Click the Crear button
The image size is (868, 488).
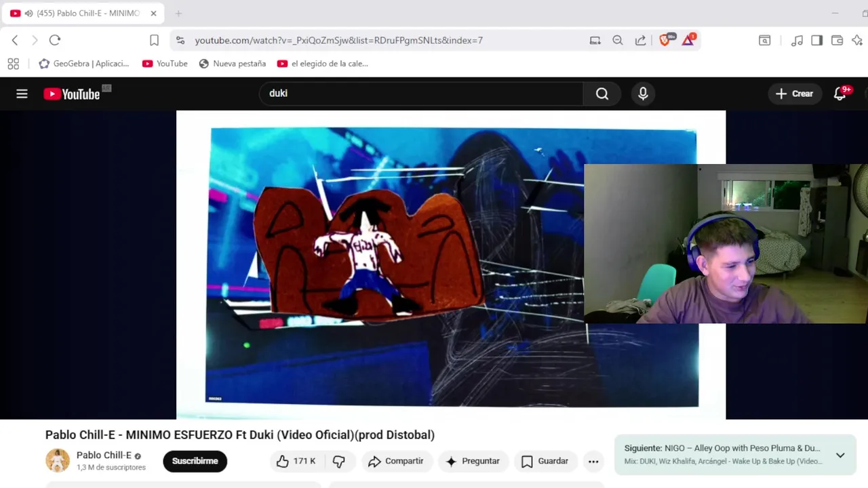coord(794,94)
